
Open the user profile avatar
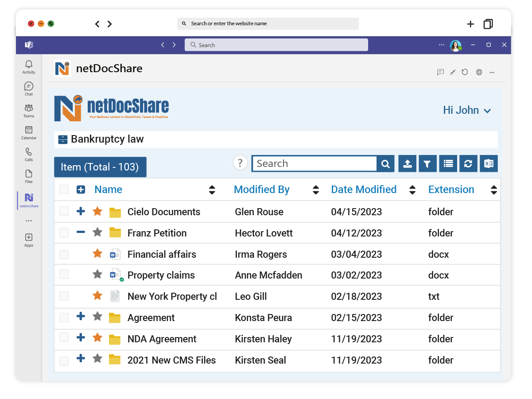point(456,45)
